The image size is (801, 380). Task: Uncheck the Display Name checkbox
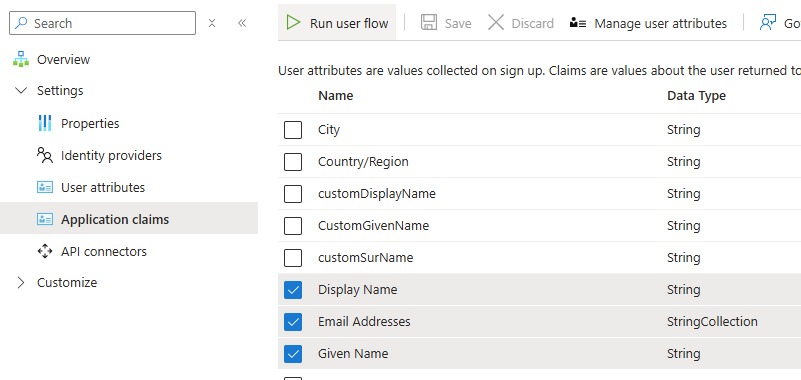[293, 290]
